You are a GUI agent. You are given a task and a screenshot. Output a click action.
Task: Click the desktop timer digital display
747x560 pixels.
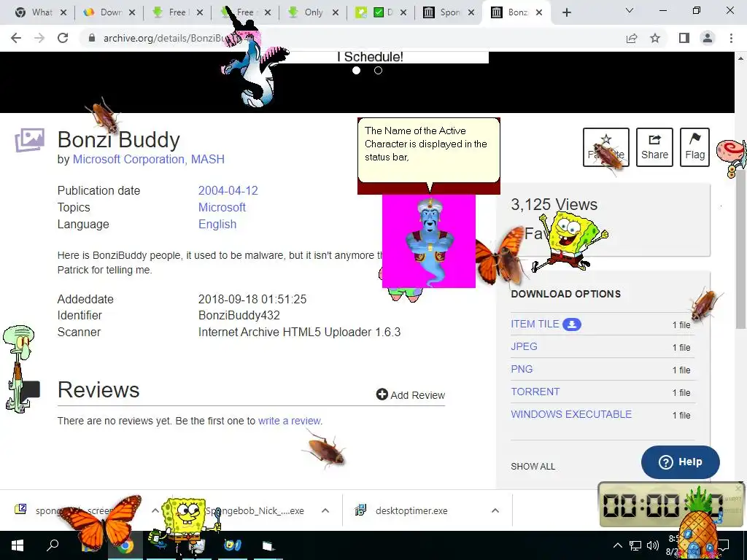tap(662, 505)
